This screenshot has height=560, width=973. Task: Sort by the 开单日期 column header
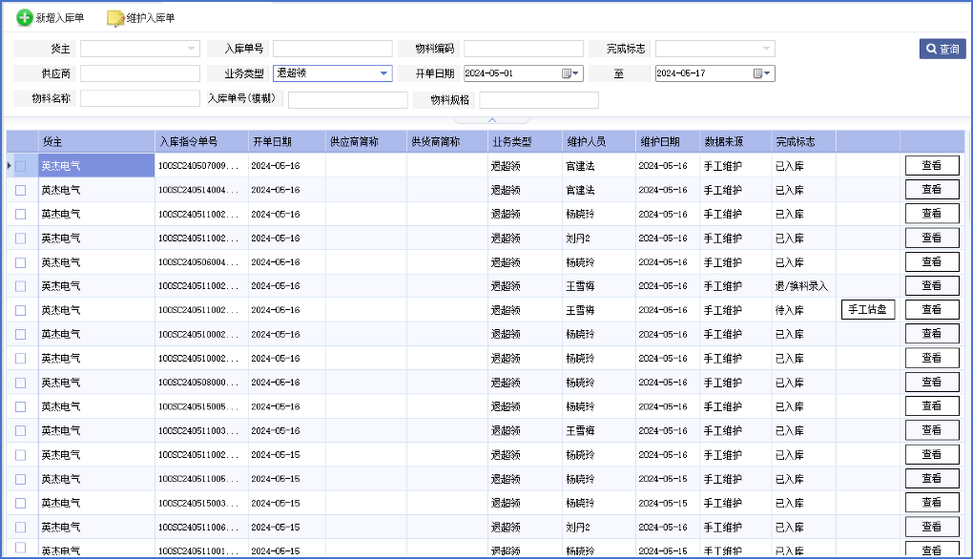[272, 142]
